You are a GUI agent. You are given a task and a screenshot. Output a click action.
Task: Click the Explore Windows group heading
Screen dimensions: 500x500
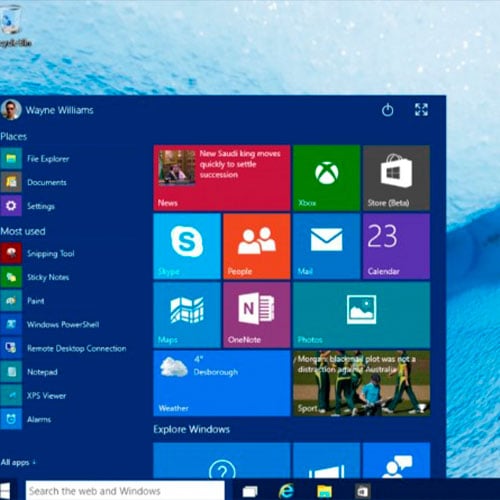[x=191, y=429]
